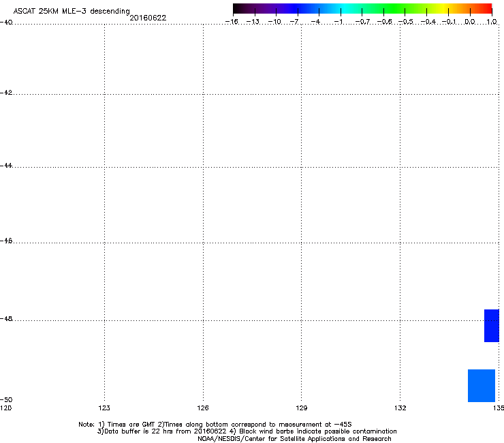This screenshot has width=504, height=443.
Task: Click the green section of the color bar
Action: pos(395,8)
